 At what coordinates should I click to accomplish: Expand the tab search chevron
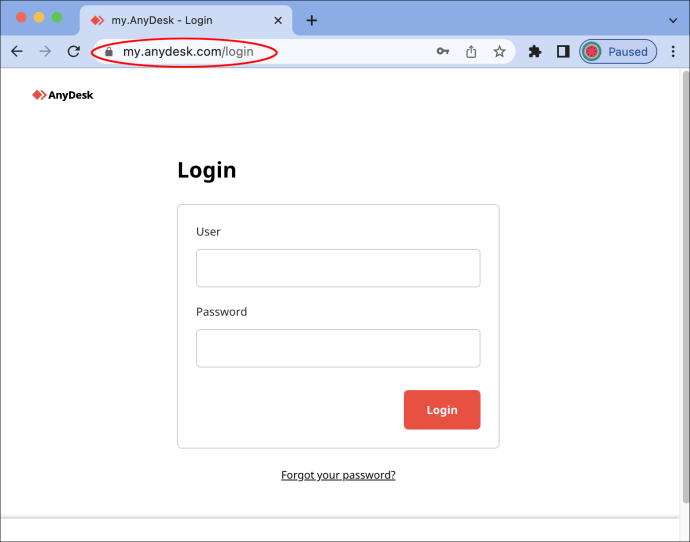(x=673, y=20)
